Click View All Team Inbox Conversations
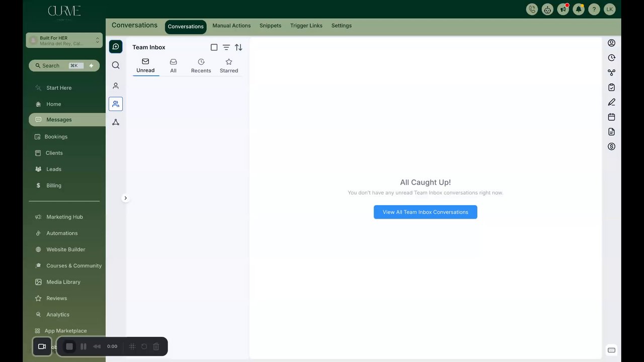The width and height of the screenshot is (644, 362). click(425, 212)
